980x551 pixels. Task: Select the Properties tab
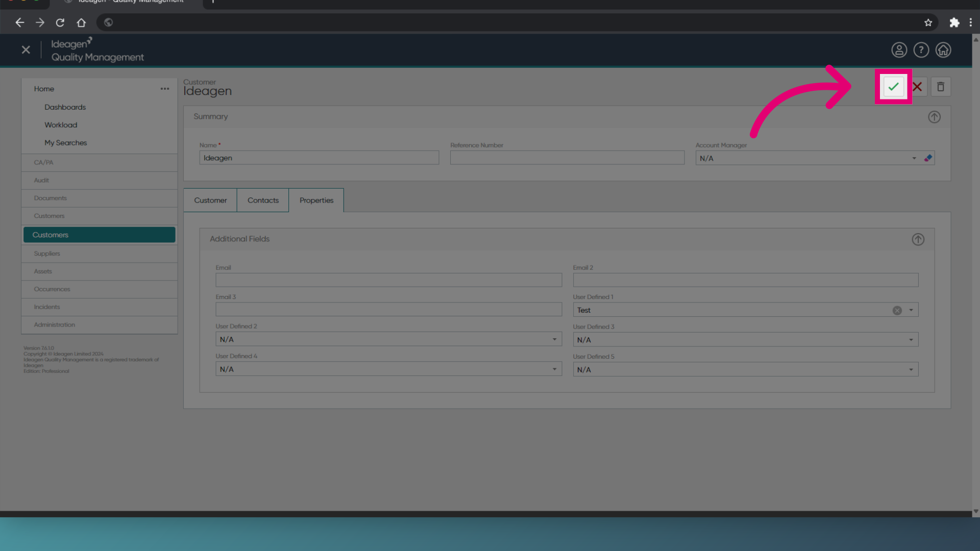click(x=316, y=201)
